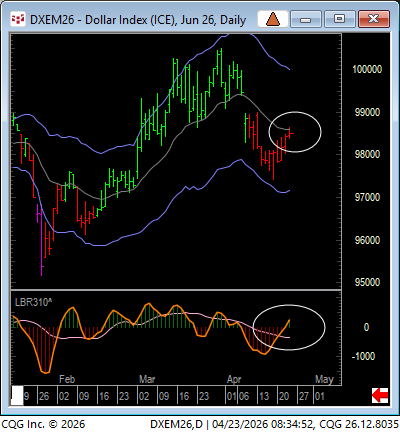Viewport: 400px width, 432px height.
Task: Click date 20 on the time axis
Action: click(x=284, y=396)
